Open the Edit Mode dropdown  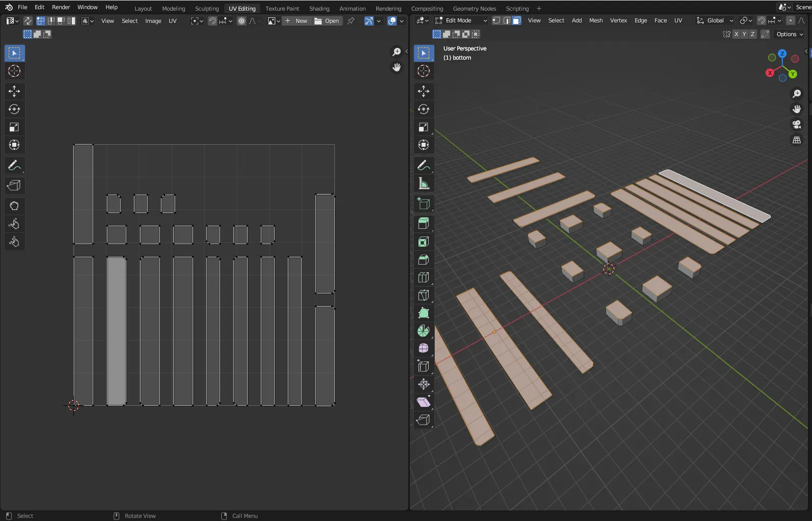click(x=461, y=21)
